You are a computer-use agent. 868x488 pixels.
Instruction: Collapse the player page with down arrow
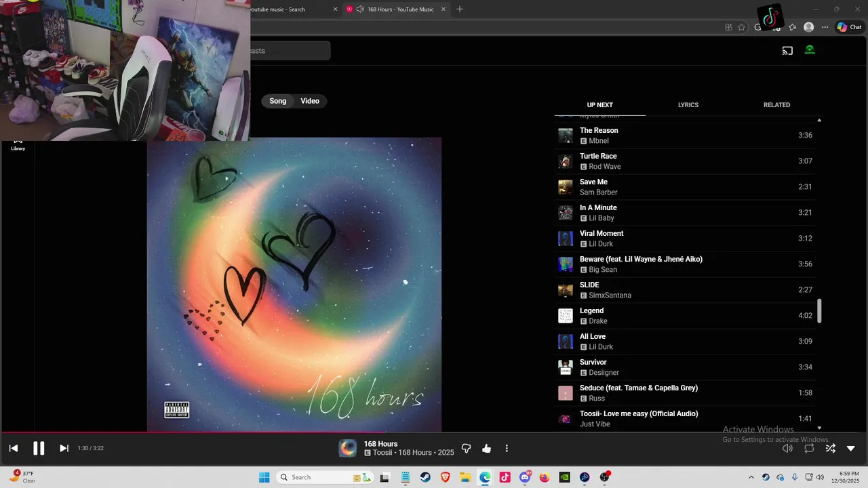pyautogui.click(x=851, y=448)
